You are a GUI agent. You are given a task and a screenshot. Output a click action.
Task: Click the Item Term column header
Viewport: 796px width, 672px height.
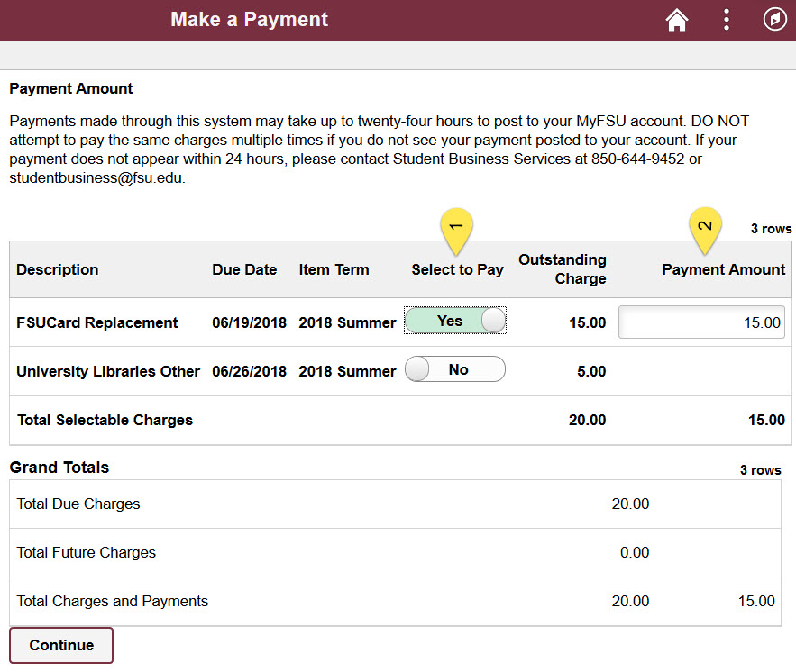pyautogui.click(x=334, y=269)
